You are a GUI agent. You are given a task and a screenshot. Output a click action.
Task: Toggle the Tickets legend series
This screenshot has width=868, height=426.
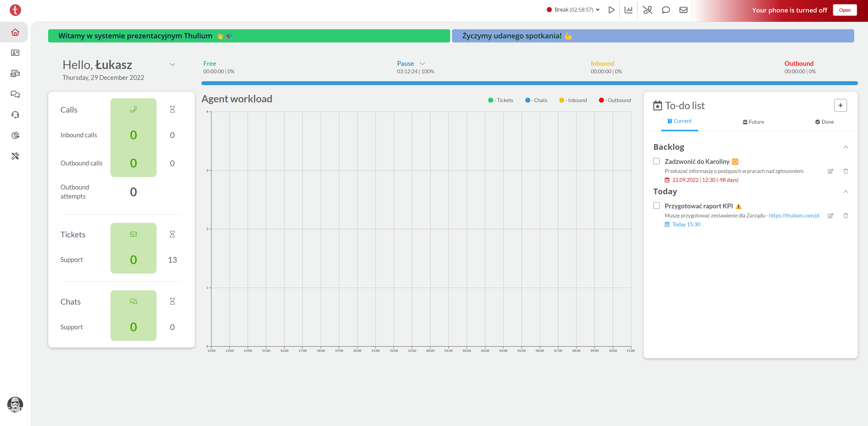click(x=501, y=100)
